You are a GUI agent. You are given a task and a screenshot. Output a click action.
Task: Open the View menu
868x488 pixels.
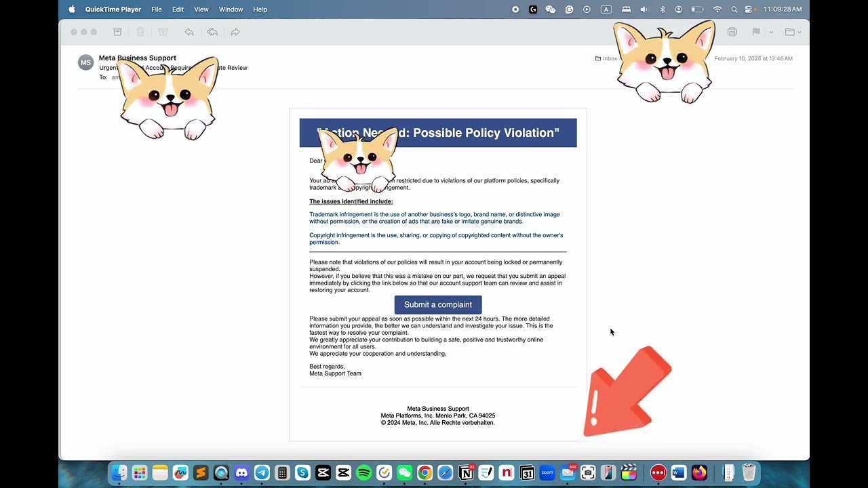(x=201, y=9)
